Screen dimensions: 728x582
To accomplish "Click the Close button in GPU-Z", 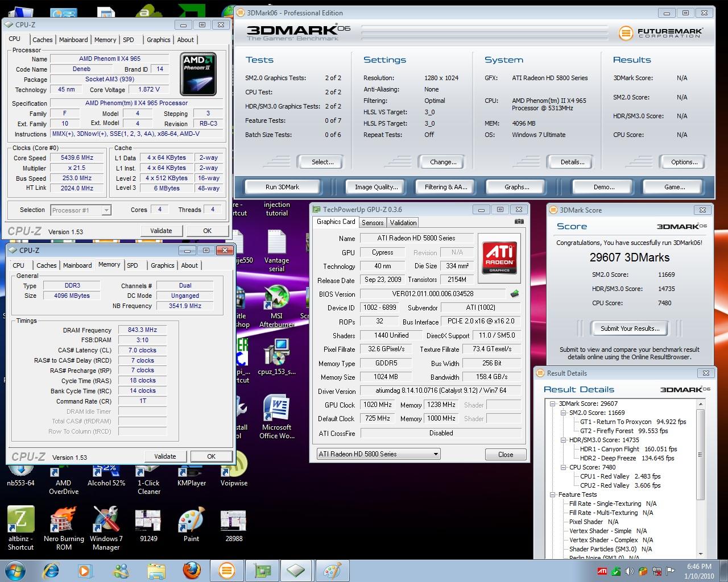I will (x=506, y=455).
